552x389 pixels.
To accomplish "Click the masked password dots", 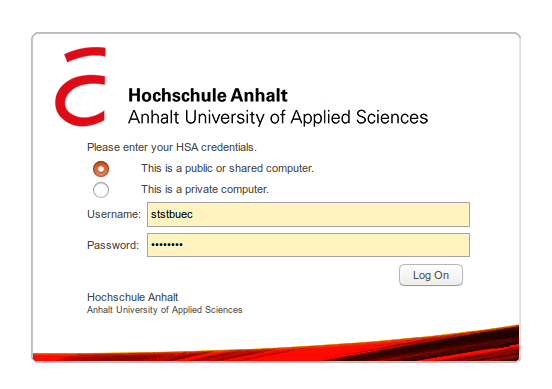I will coord(167,245).
